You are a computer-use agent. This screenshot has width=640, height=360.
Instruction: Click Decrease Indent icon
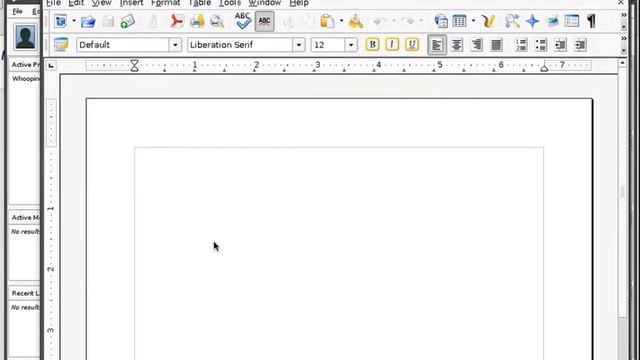tap(560, 45)
